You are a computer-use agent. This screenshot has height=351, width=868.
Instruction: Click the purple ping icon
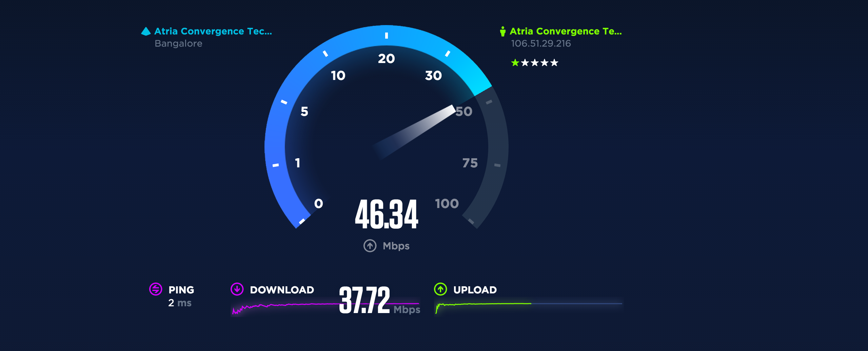click(156, 289)
